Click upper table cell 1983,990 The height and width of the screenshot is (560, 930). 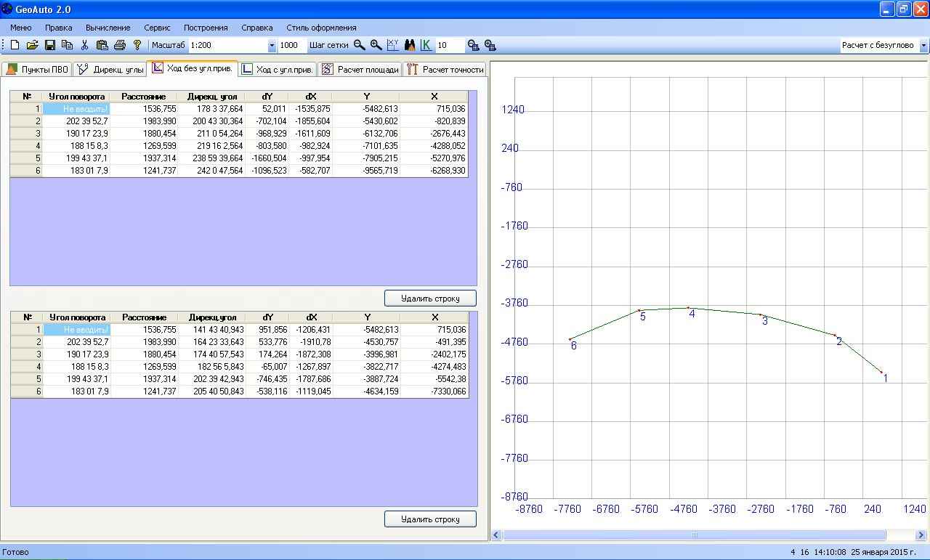click(144, 121)
